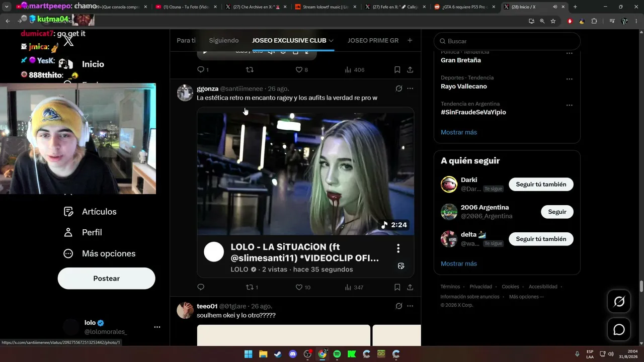Click the Postear button
644x362 pixels.
(x=107, y=279)
